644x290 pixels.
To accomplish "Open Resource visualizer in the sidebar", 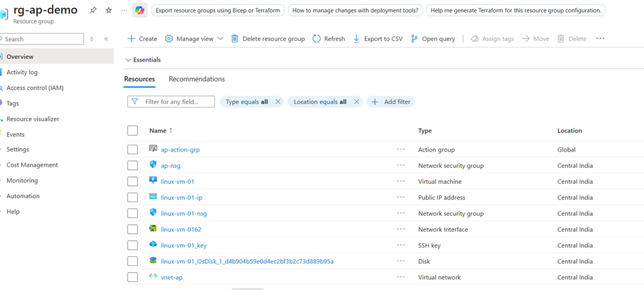I will (x=33, y=119).
